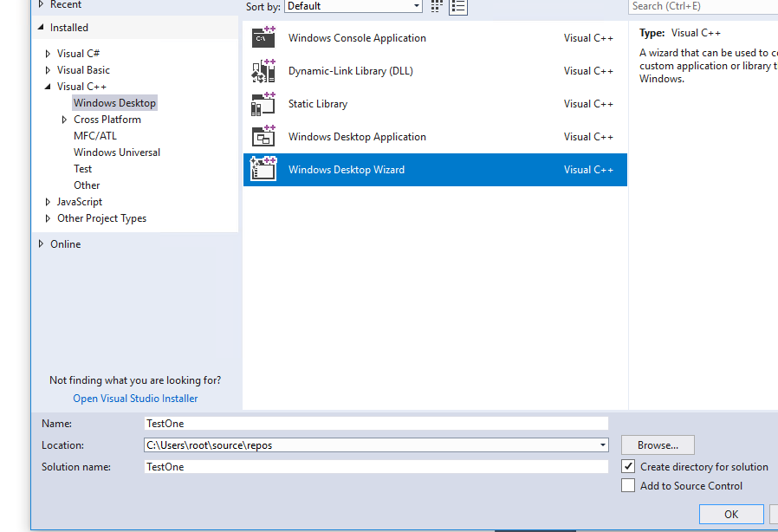Confirm the dialog with OK
The width and height of the screenshot is (778, 532).
(731, 514)
